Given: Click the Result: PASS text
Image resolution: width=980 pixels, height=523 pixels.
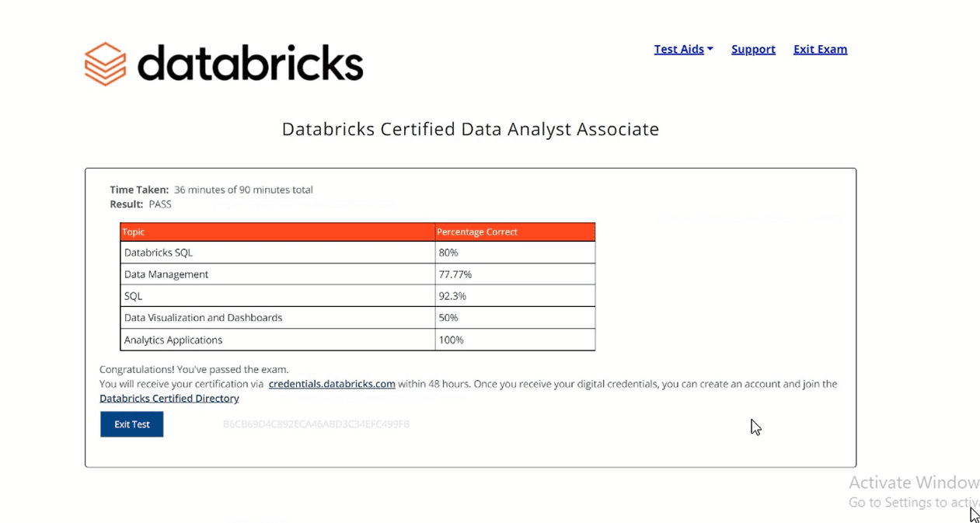Looking at the screenshot, I should pyautogui.click(x=141, y=204).
